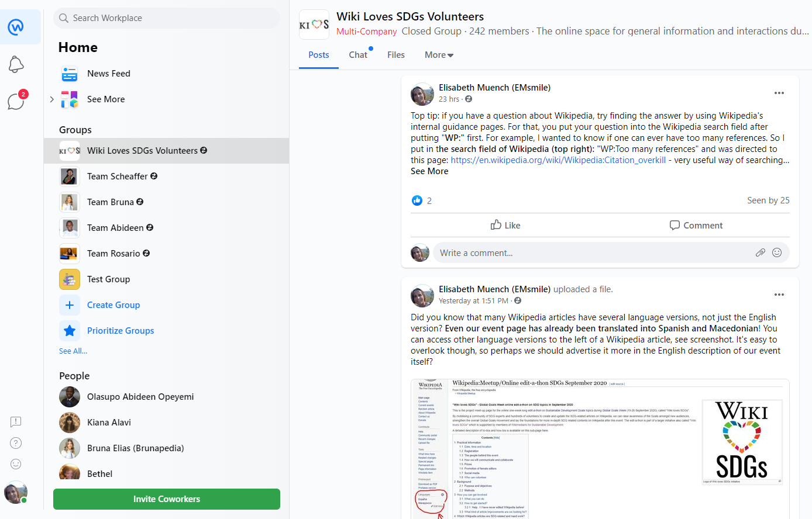Switch to the Chat tab
Screen dimensions: 812x519
358,55
